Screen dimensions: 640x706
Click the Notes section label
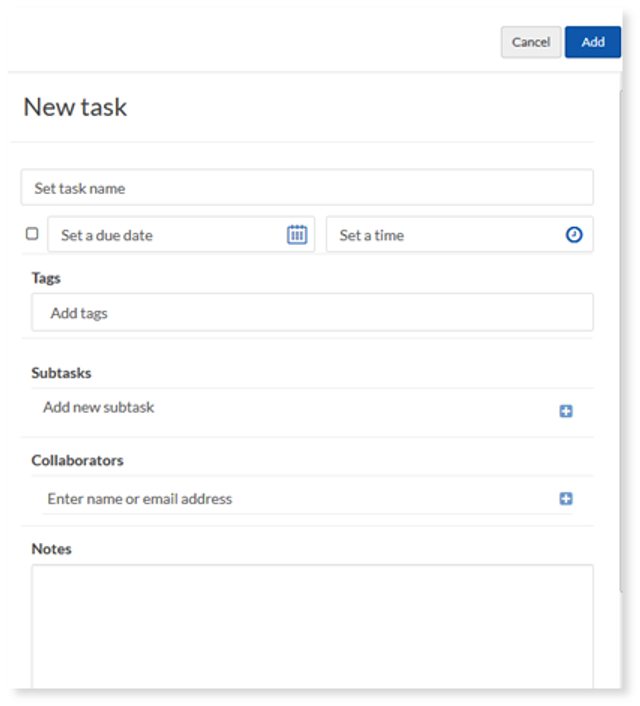tap(51, 549)
